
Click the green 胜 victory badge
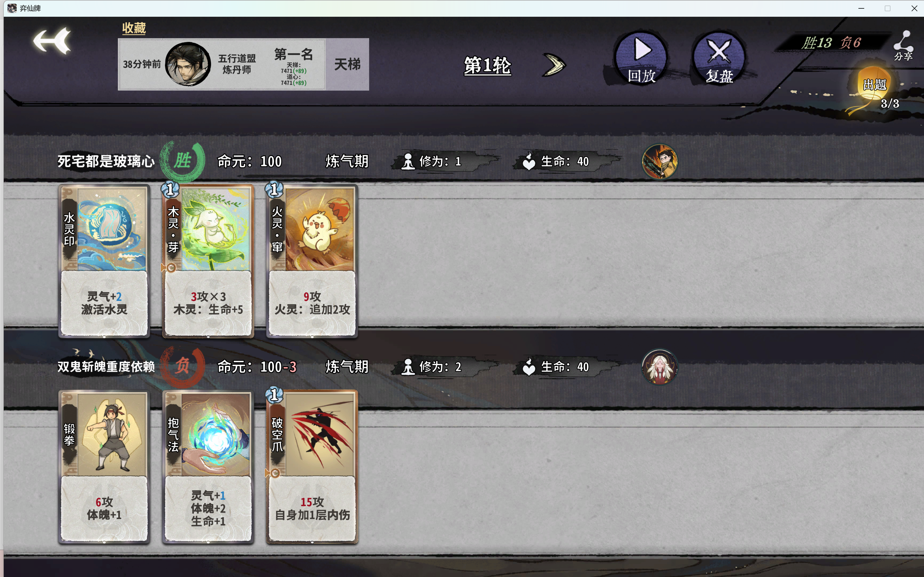pos(182,161)
